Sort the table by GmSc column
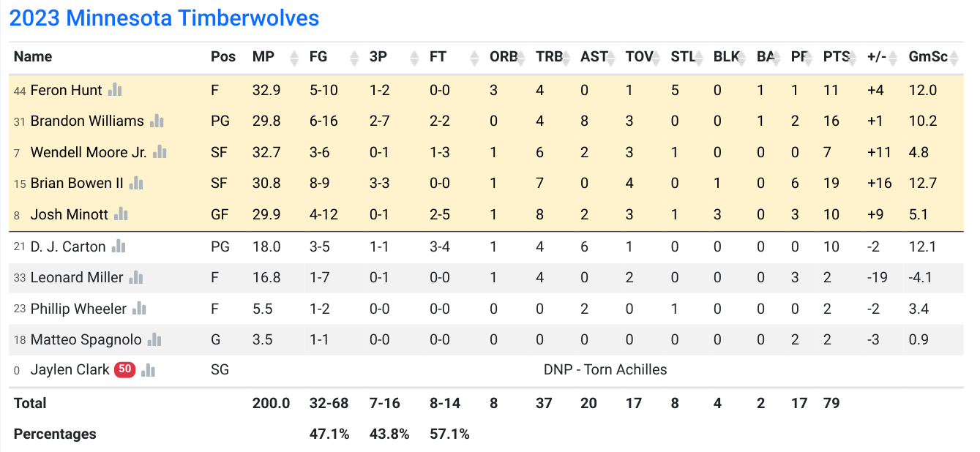This screenshot has width=980, height=452. (x=954, y=57)
